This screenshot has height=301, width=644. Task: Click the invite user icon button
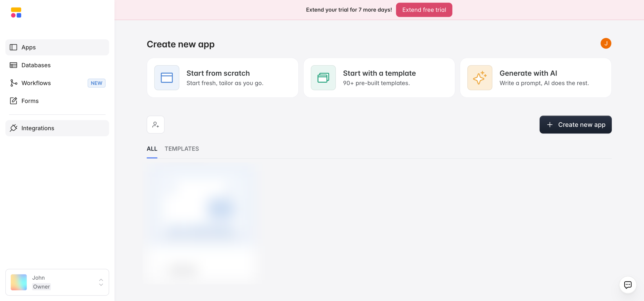(155, 125)
